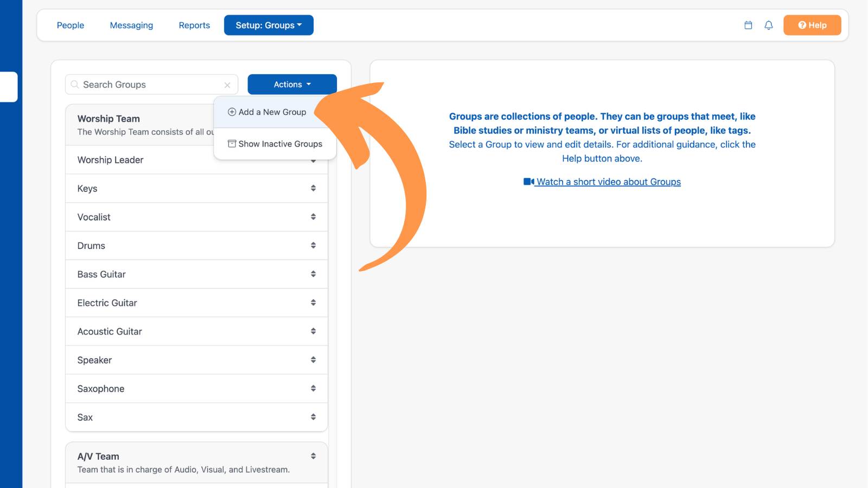Choose Show Inactive Groups
This screenshot has height=488, width=868.
click(275, 144)
